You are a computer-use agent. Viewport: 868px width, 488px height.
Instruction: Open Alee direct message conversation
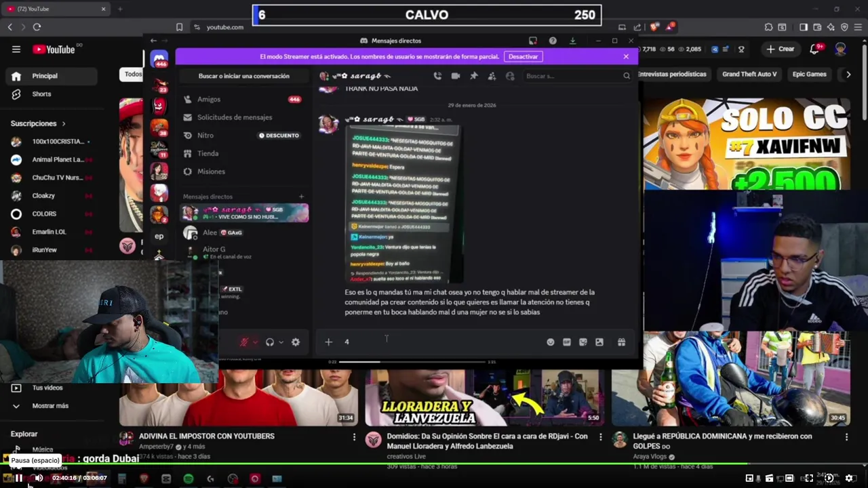pyautogui.click(x=244, y=232)
